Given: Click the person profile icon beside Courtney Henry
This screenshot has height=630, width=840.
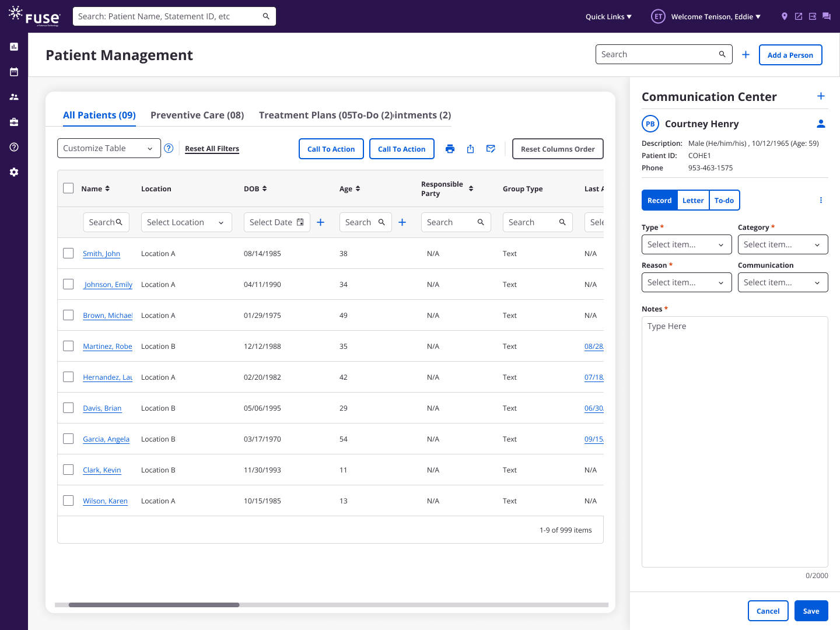Looking at the screenshot, I should tap(821, 124).
